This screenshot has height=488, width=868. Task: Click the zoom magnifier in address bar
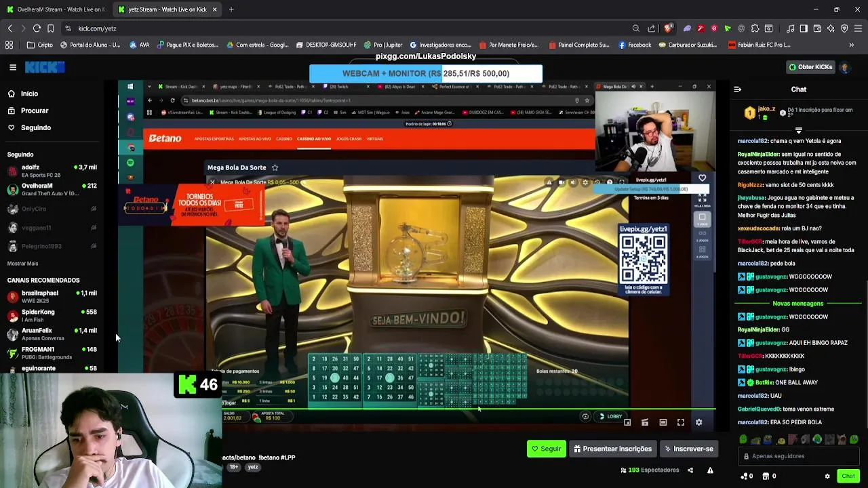635,28
